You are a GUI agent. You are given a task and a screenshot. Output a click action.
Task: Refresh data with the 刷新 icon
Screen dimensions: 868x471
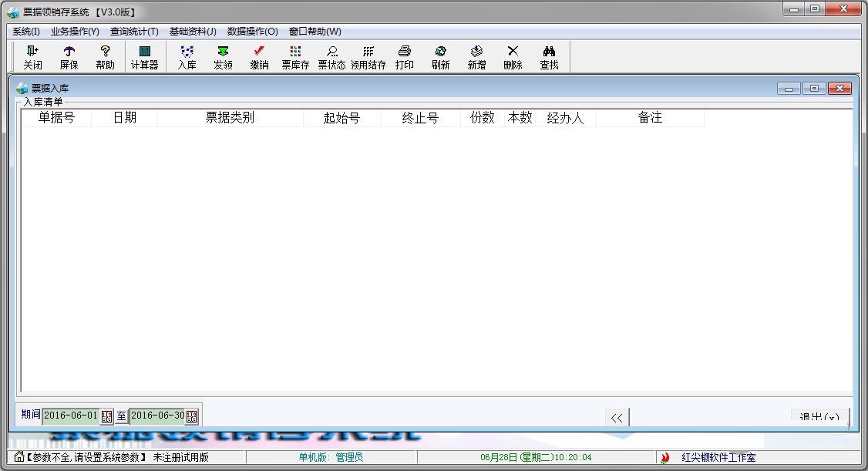coord(440,56)
